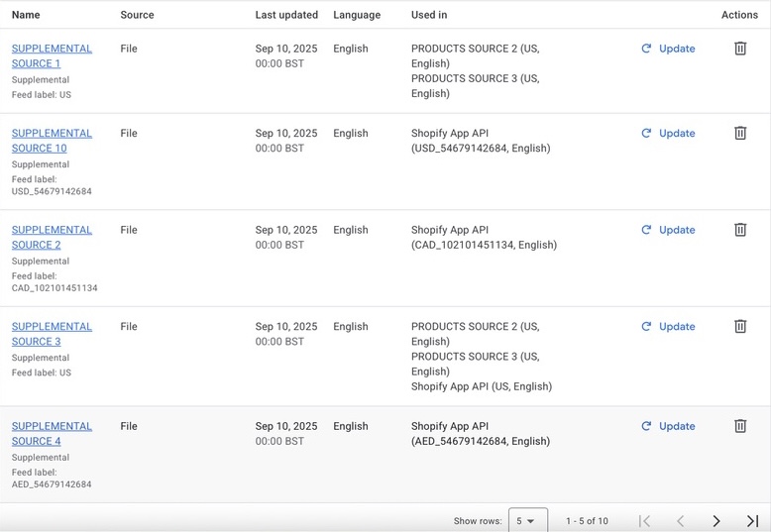Delete SUPPLEMENTAL SOURCE 10 with trash icon
The height and width of the screenshot is (532, 771).
point(740,133)
